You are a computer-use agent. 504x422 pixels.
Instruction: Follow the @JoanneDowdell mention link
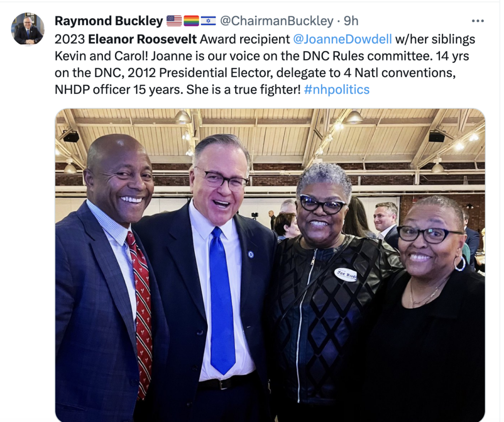(343, 39)
